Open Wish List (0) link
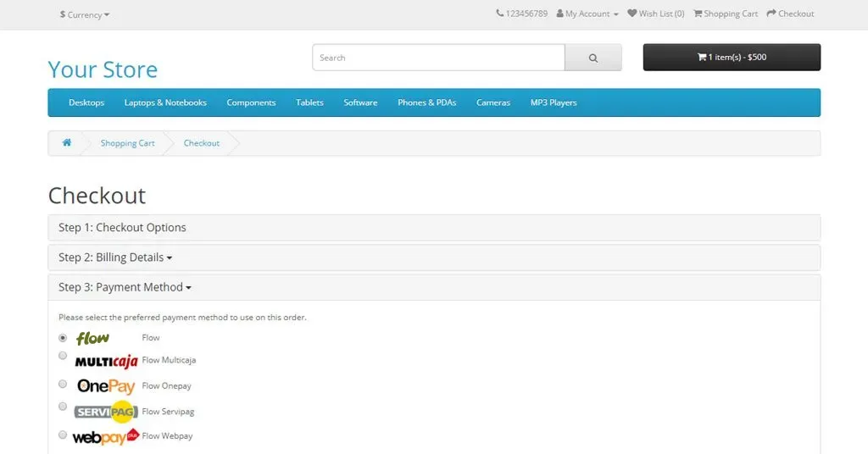Viewport: 868px width, 454px height. (x=656, y=14)
